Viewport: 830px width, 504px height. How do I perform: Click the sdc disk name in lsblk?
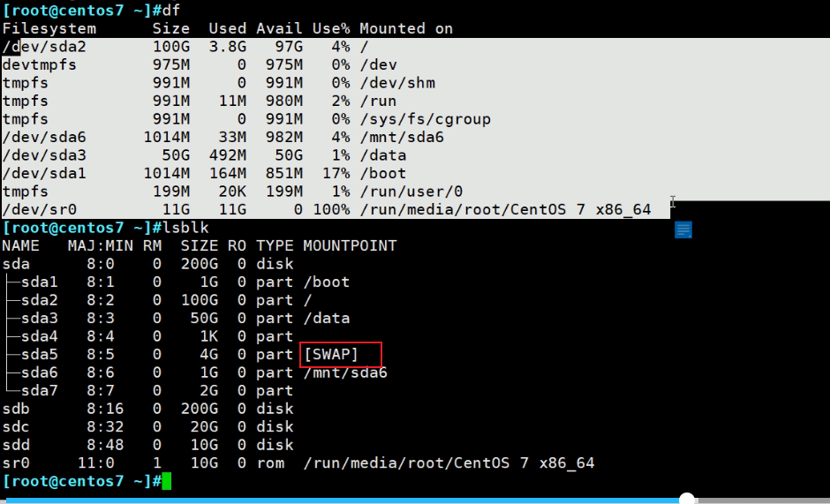click(16, 426)
